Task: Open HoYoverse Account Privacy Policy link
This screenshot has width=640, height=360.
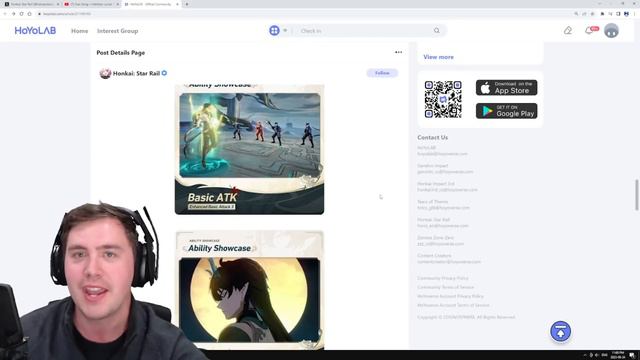Action: (450, 296)
